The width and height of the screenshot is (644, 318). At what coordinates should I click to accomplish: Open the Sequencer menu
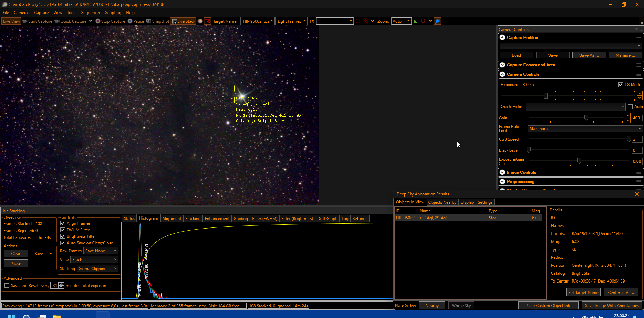pyautogui.click(x=91, y=13)
